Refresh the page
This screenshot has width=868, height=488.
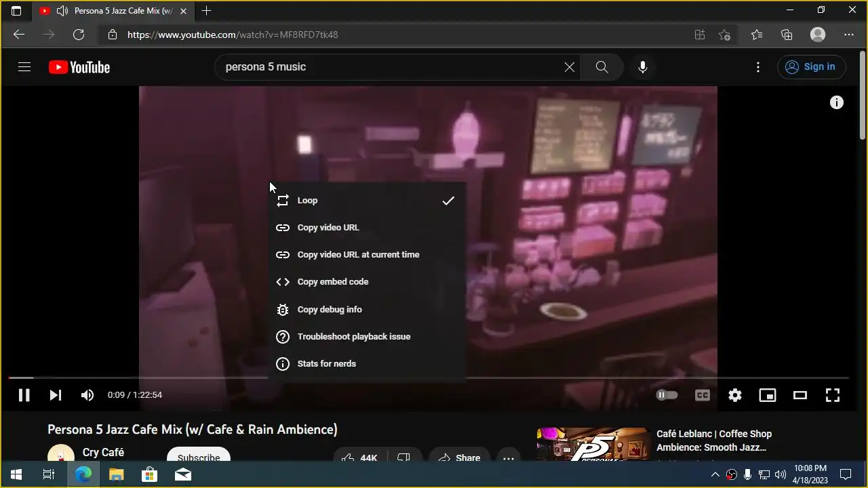[79, 35]
